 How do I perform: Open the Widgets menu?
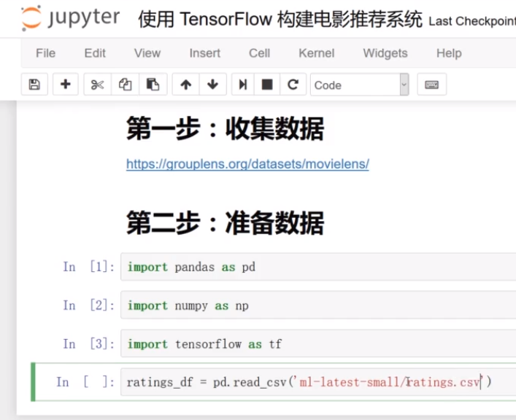pos(385,53)
